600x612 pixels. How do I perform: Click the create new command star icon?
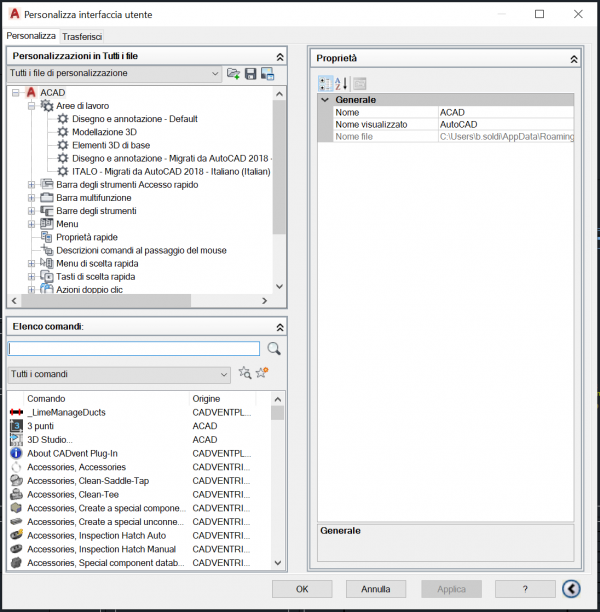coord(262,373)
